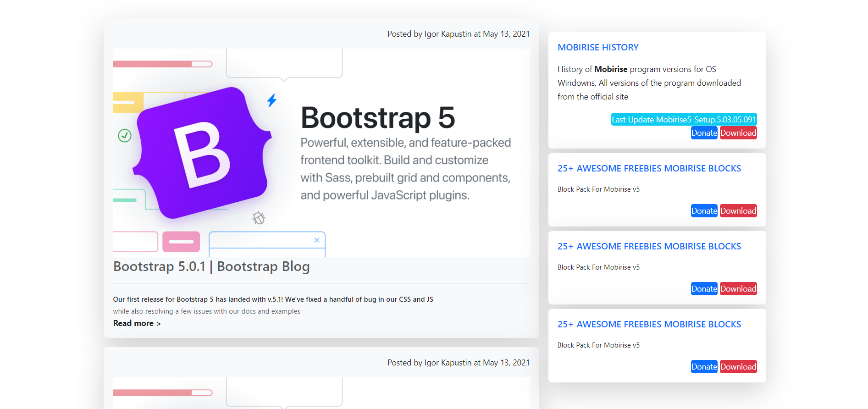Download the first Freebies Blocks pack
868x409 pixels.
[738, 211]
